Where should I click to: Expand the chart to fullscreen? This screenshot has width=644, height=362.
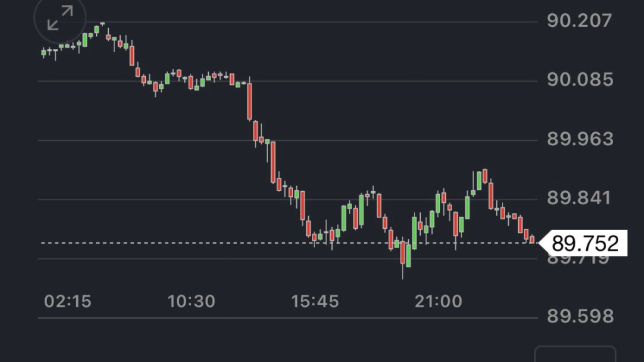click(x=60, y=18)
